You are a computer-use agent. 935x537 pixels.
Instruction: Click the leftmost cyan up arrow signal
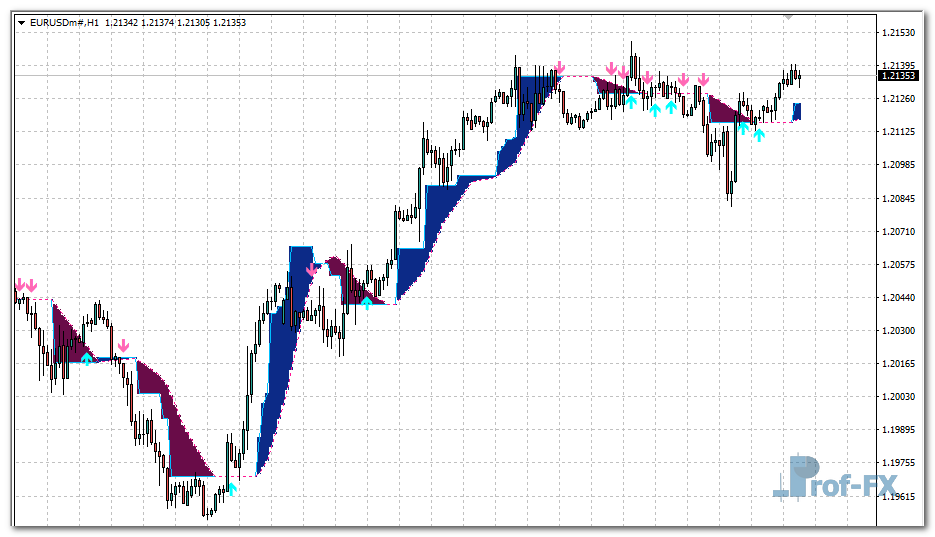point(87,357)
